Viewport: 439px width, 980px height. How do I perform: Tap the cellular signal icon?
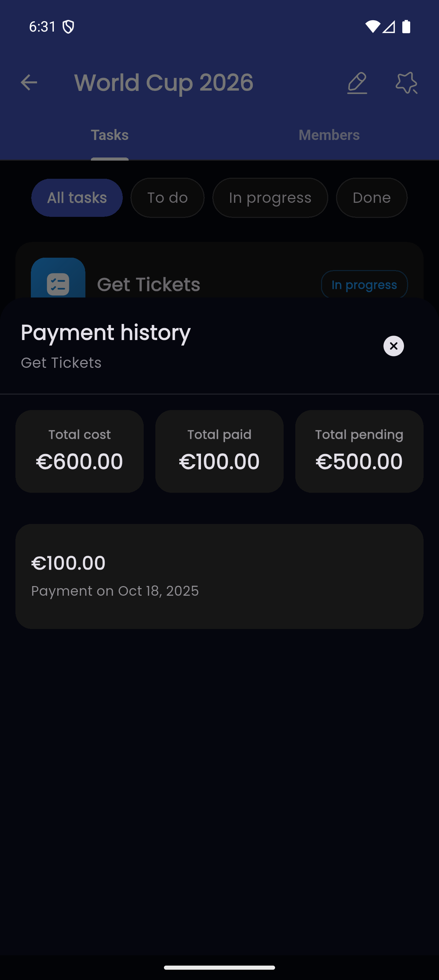(389, 27)
